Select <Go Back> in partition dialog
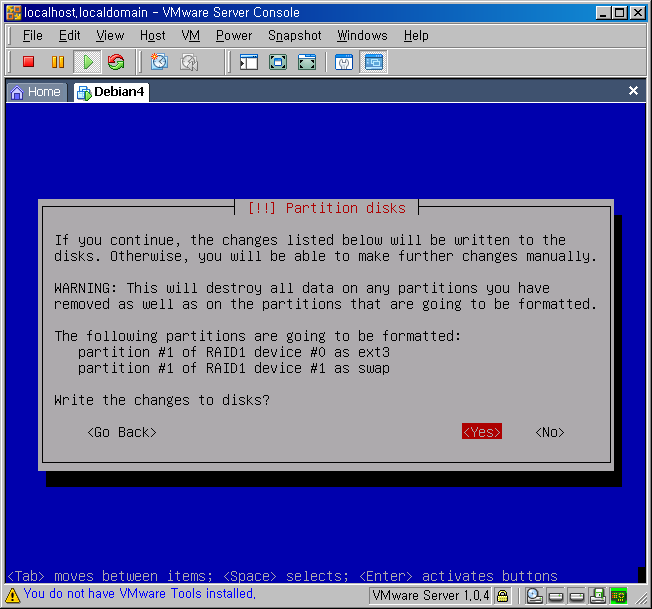652x609 pixels. pyautogui.click(x=121, y=432)
